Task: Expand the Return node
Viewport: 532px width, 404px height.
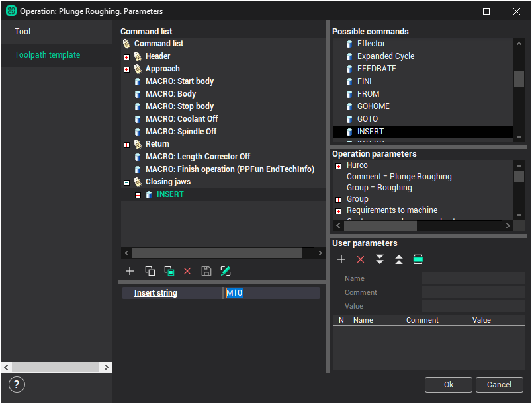Action: [x=126, y=145]
